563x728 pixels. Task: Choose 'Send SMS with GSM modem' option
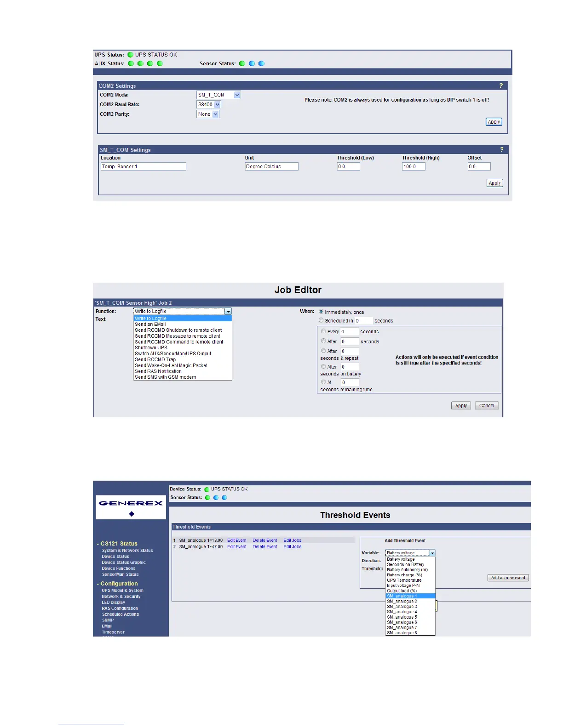click(x=166, y=377)
